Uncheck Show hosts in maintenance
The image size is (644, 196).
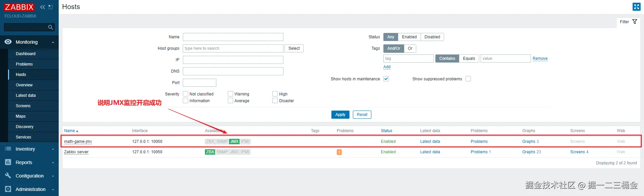[x=386, y=79]
